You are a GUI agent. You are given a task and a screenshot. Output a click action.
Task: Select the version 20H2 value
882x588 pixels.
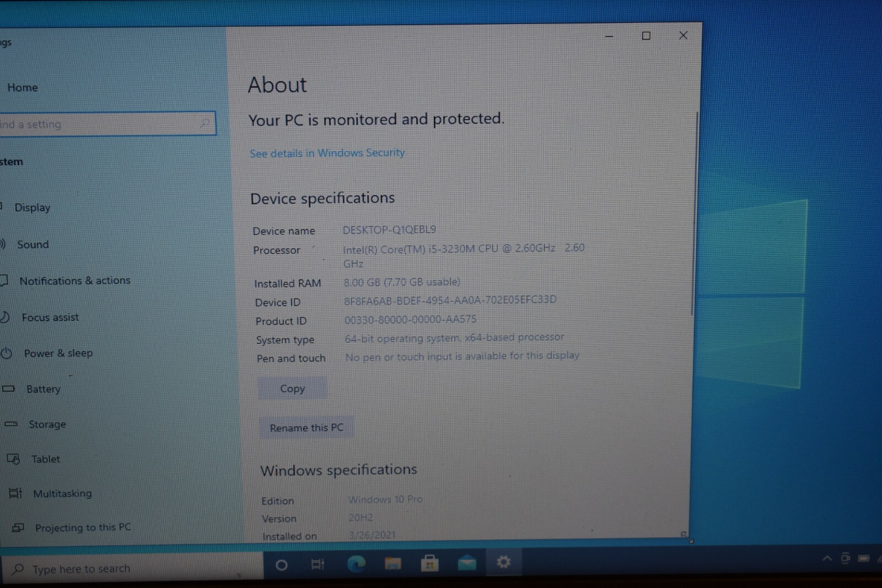(x=361, y=517)
